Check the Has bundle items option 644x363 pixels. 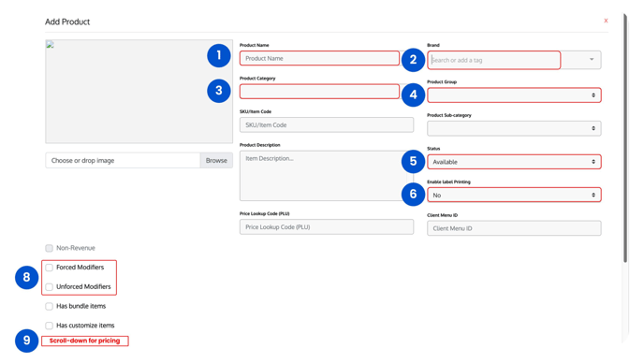[x=50, y=306]
